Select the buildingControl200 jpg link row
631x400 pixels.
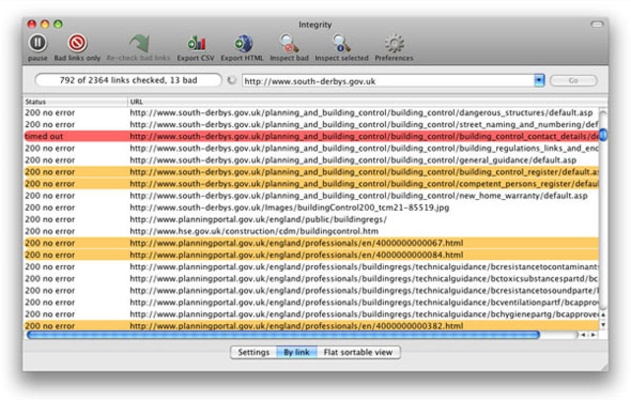[300, 208]
